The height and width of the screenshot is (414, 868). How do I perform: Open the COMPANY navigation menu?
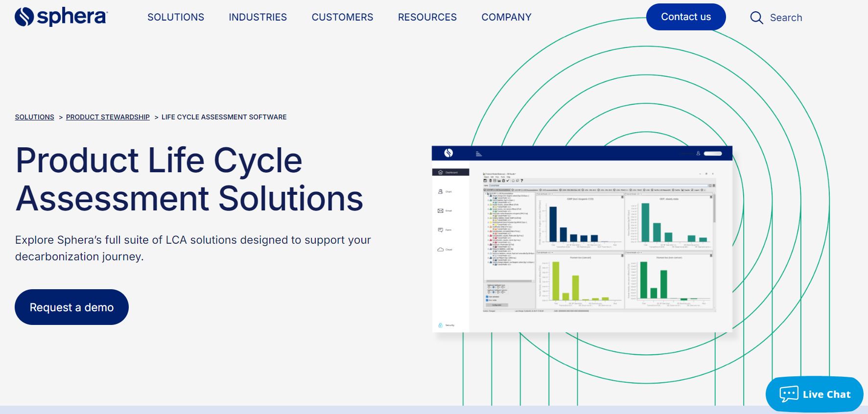pos(507,17)
